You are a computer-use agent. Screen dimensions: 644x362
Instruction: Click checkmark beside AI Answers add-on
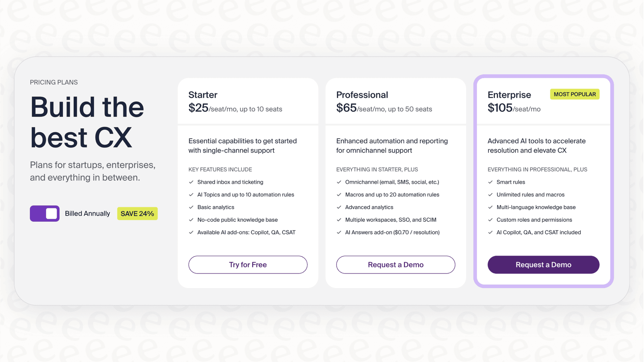pyautogui.click(x=339, y=233)
